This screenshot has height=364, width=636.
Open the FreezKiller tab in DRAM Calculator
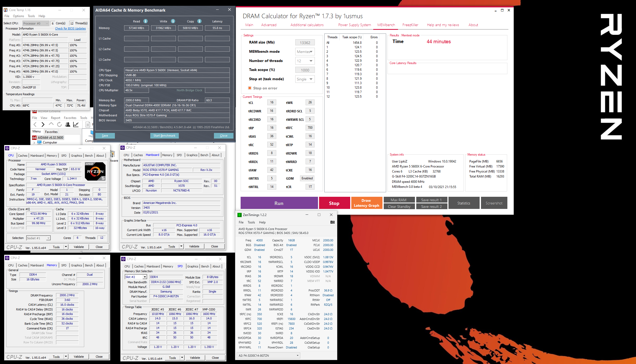click(x=410, y=25)
